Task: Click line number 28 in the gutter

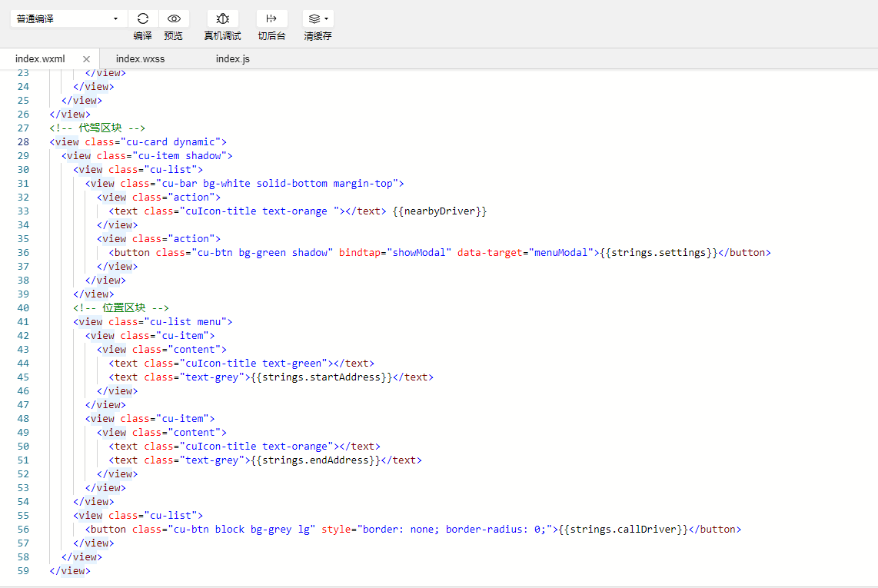Action: coord(23,141)
